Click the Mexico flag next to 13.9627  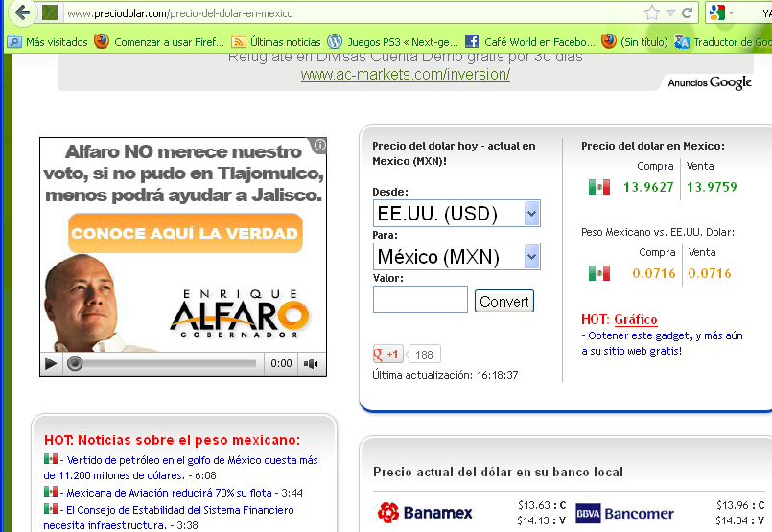[599, 187]
